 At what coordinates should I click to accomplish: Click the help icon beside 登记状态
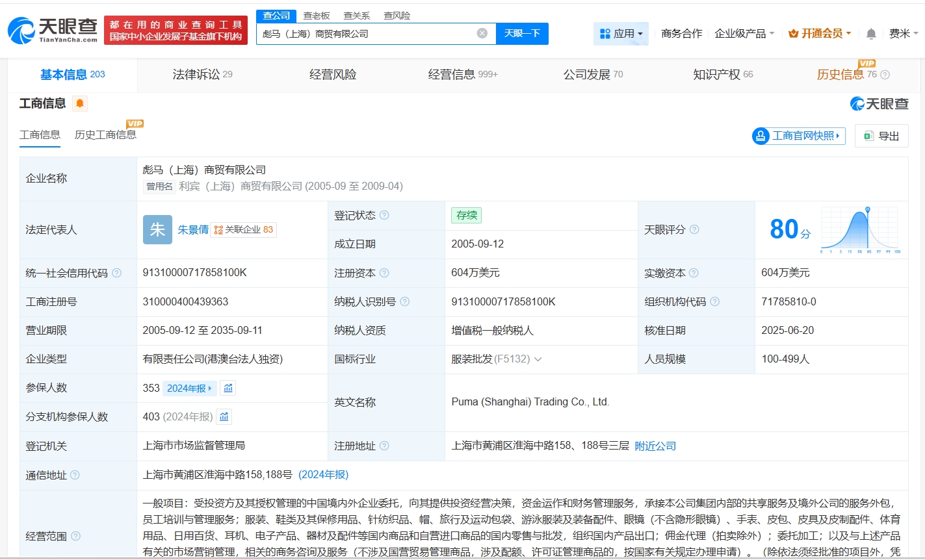(x=384, y=216)
